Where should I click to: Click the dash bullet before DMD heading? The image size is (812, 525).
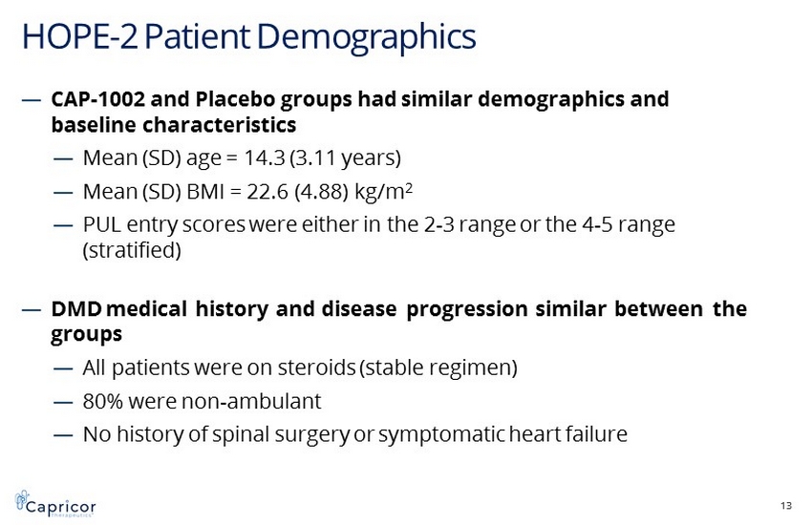point(31,309)
